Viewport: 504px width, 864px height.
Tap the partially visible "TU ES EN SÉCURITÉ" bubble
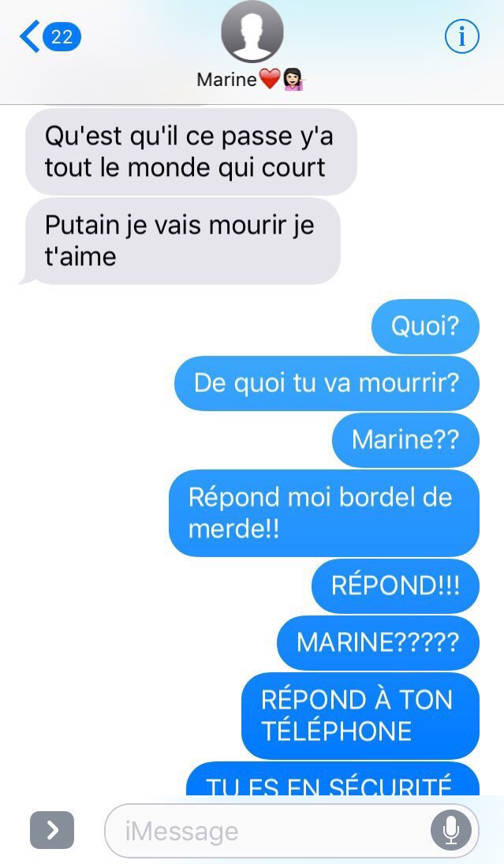pyautogui.click(x=333, y=779)
